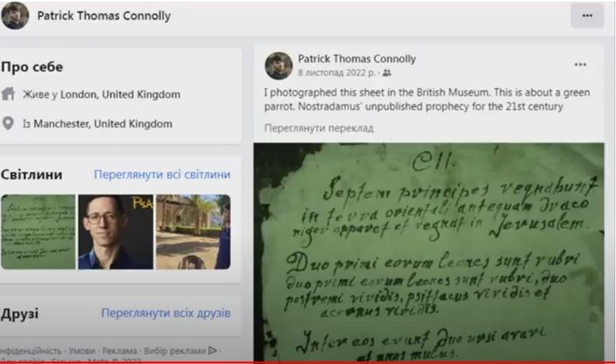This screenshot has width=616, height=364.
Task: Open Manchester, United Kingdom hometown link
Action: 103,124
